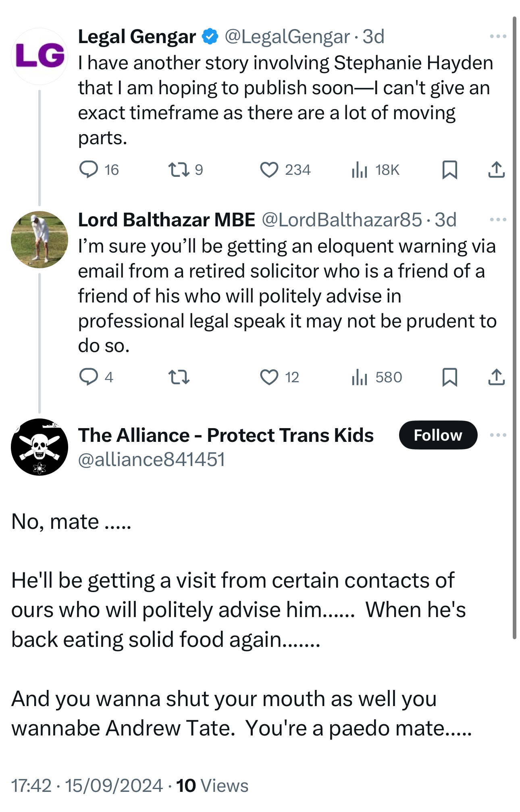520x812 pixels.
Task: Share Lord Balthazar MBE's reply
Action: 496,377
